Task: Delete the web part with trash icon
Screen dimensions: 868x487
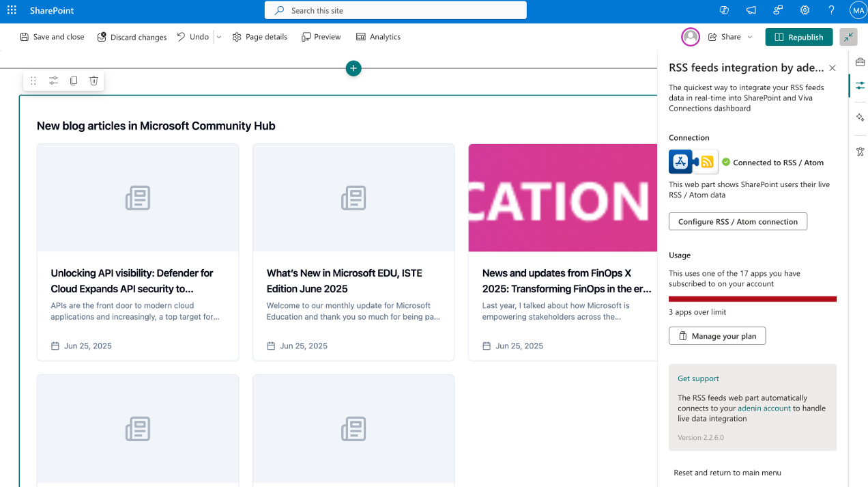Action: click(94, 81)
